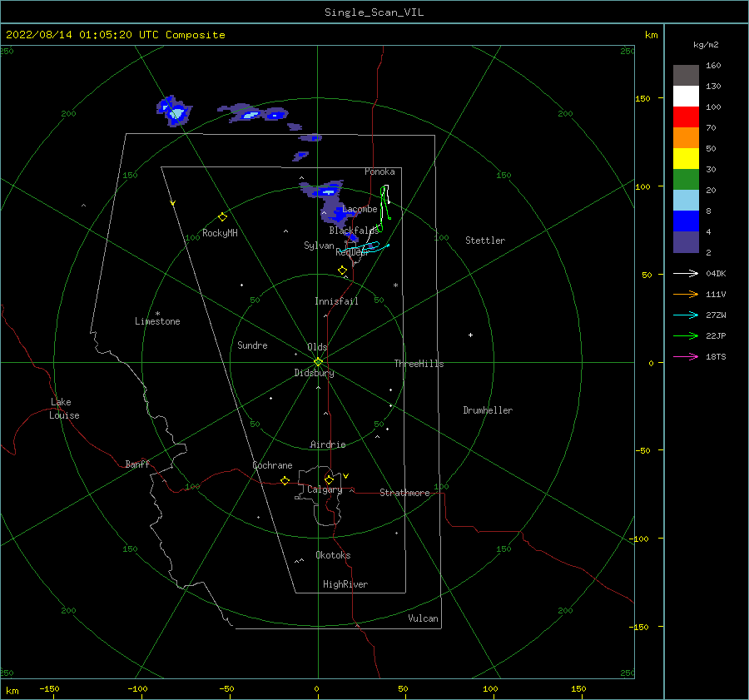Click the Airdrie town label
This screenshot has width=749, height=700.
[x=328, y=444]
